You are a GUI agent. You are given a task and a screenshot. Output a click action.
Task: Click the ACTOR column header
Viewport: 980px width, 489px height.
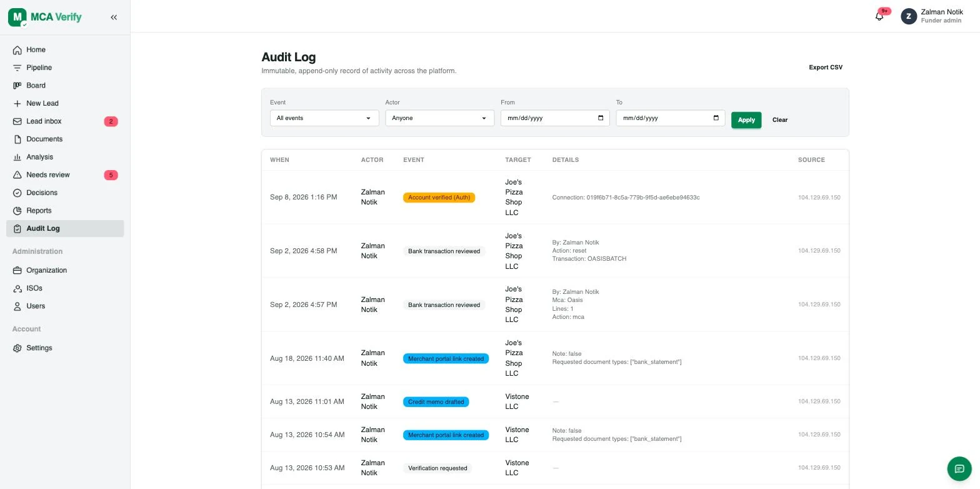(372, 160)
